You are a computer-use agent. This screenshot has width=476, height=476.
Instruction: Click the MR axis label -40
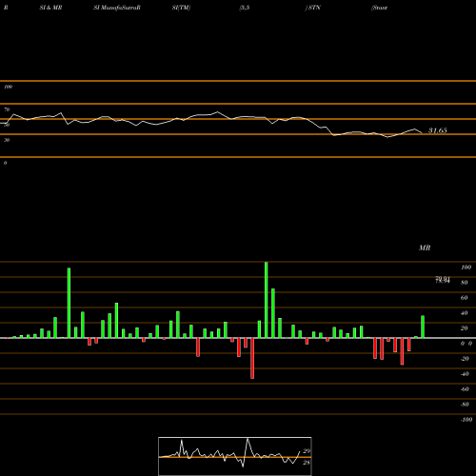[x=465, y=374]
